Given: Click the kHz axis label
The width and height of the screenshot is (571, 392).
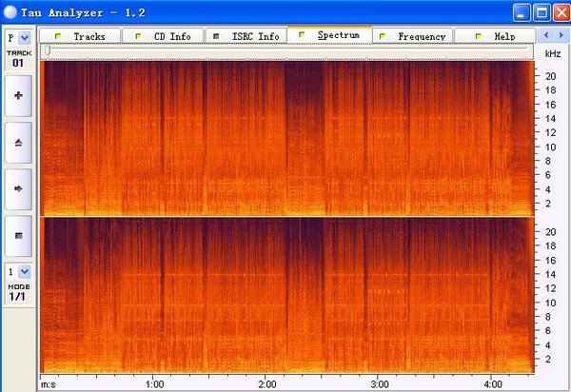Looking at the screenshot, I should click(x=552, y=54).
